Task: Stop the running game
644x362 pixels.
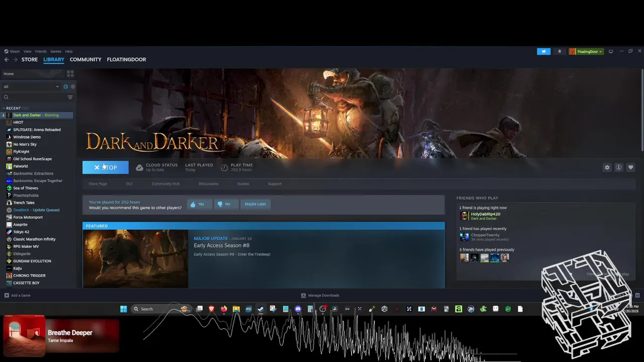Action: (x=105, y=167)
